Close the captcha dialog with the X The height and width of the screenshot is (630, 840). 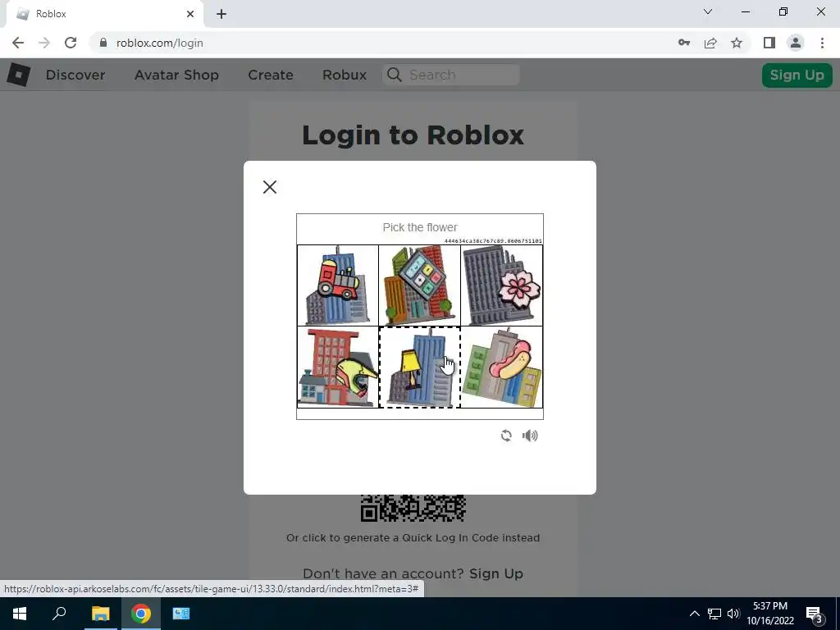[269, 187]
